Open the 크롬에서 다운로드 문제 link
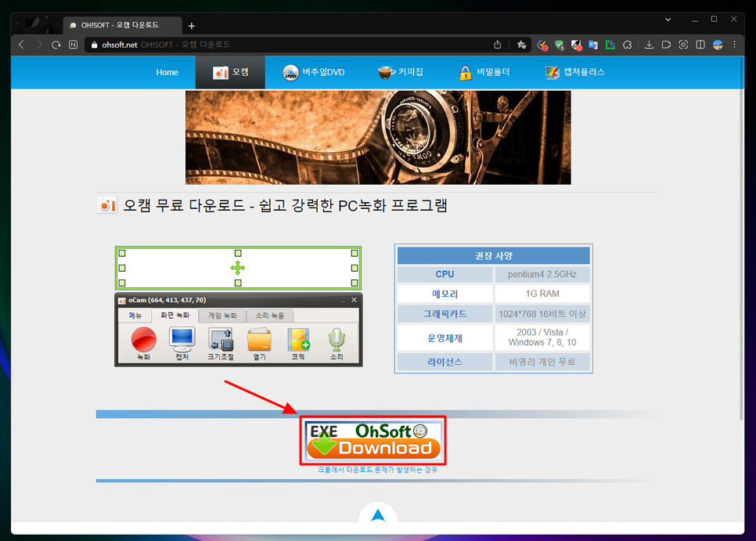 pyautogui.click(x=377, y=470)
